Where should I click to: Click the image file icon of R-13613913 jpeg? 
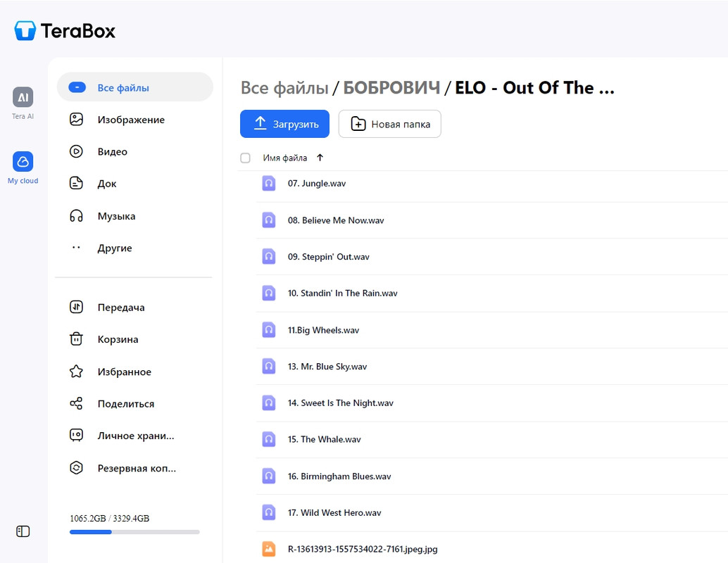point(269,549)
